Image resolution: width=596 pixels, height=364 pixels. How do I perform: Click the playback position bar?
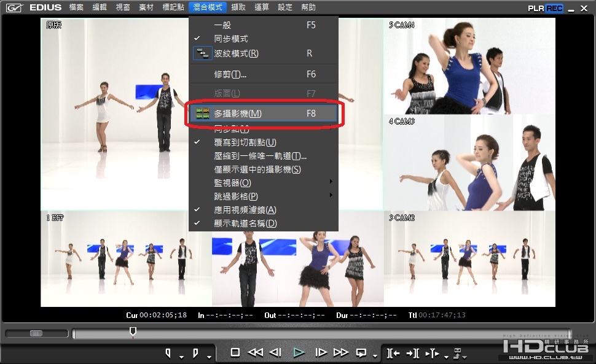(x=322, y=334)
